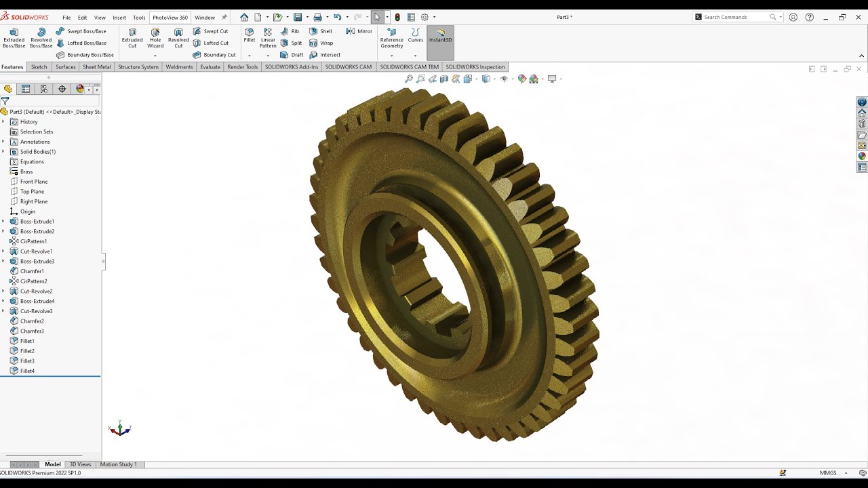868x488 pixels.
Task: Click the Undo icon
Action: pyautogui.click(x=337, y=17)
